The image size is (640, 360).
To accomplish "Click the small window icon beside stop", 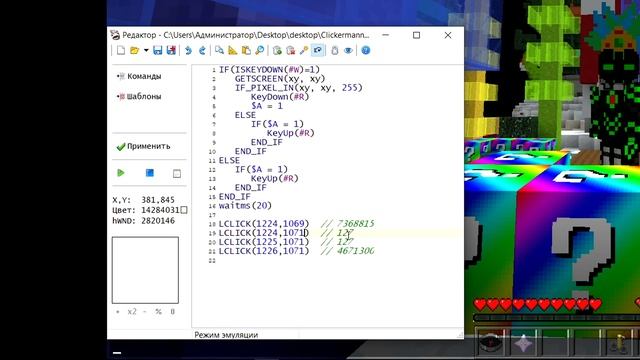I will point(177,173).
